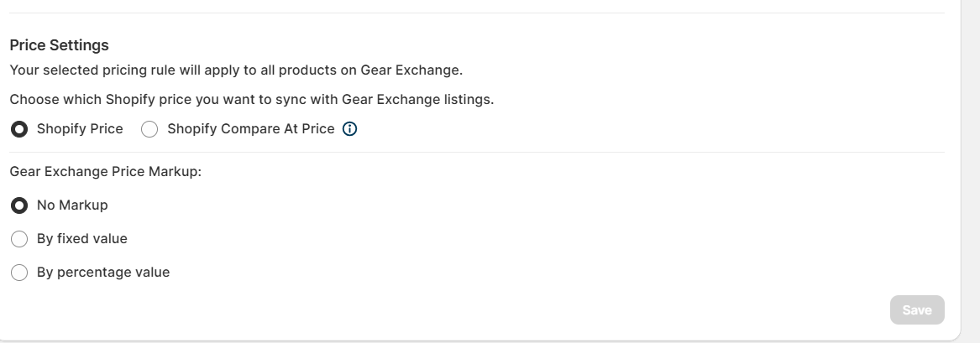The width and height of the screenshot is (980, 343).
Task: Click the "Shopify Price" label text
Action: pos(80,129)
